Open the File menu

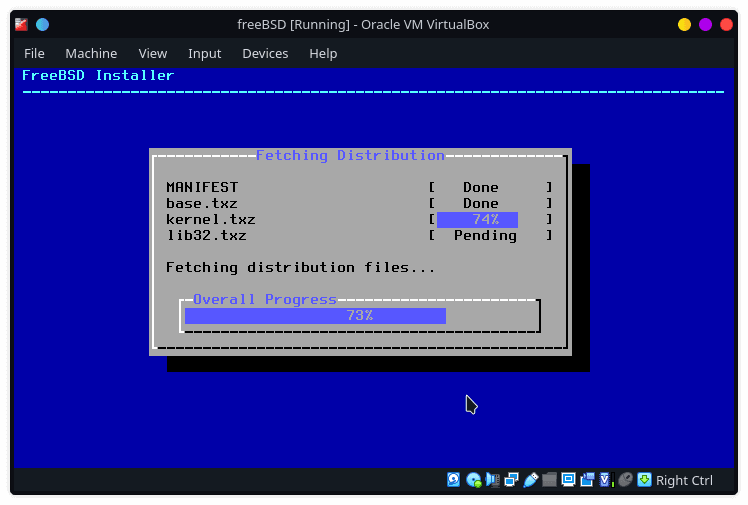34,53
